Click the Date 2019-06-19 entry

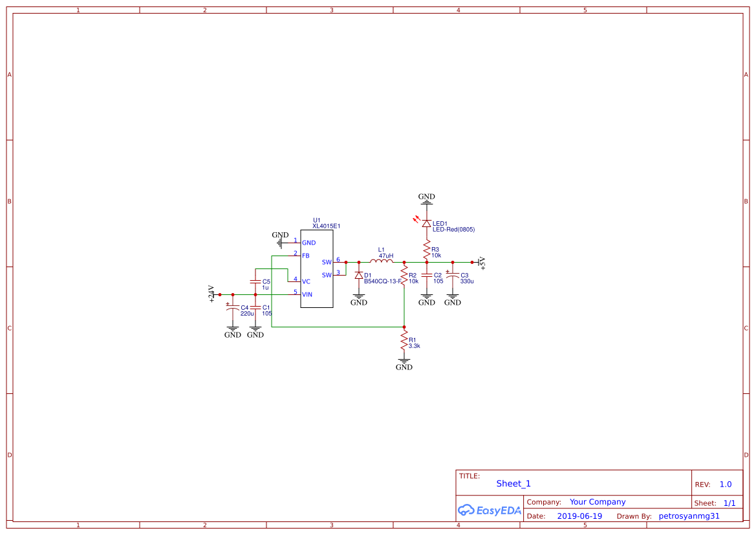point(579,516)
